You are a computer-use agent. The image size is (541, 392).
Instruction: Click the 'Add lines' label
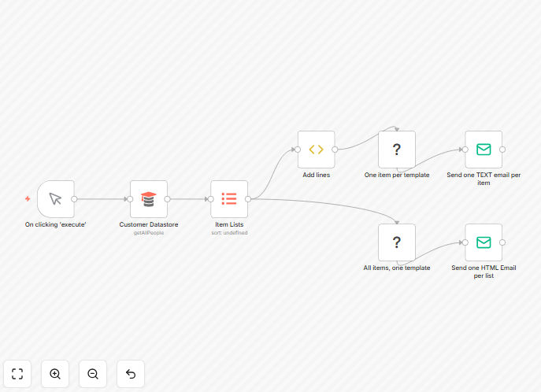(317, 175)
